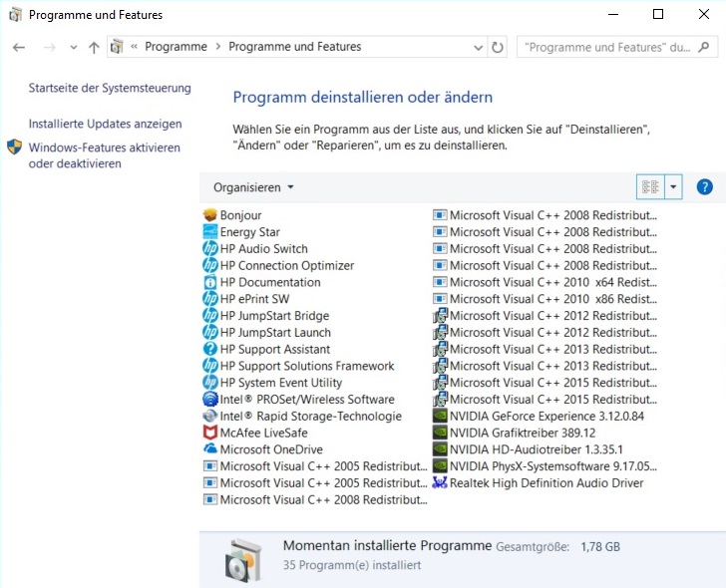Click Intel PROSet/Wireless Software icon

(x=210, y=399)
